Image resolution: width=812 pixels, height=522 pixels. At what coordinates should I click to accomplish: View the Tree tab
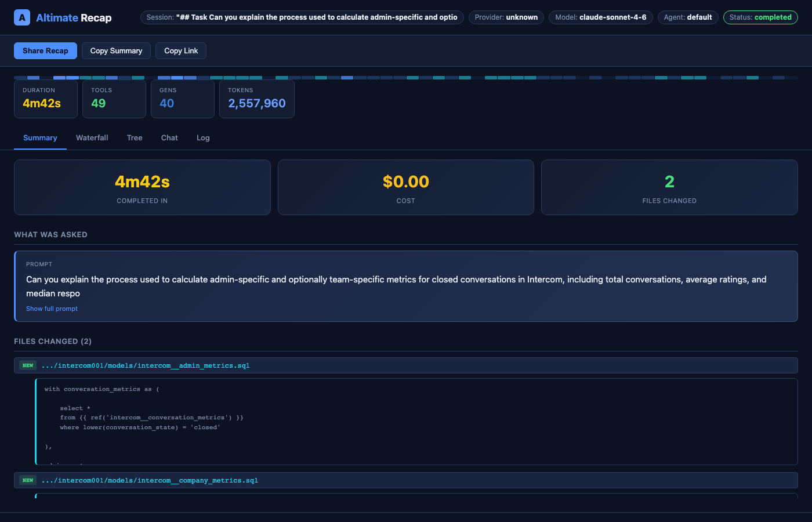click(135, 137)
